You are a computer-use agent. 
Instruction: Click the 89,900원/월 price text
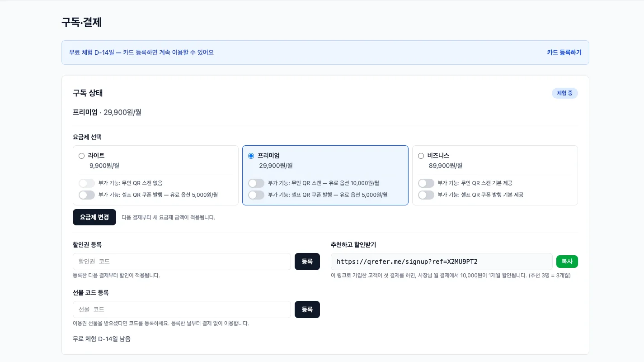(446, 166)
